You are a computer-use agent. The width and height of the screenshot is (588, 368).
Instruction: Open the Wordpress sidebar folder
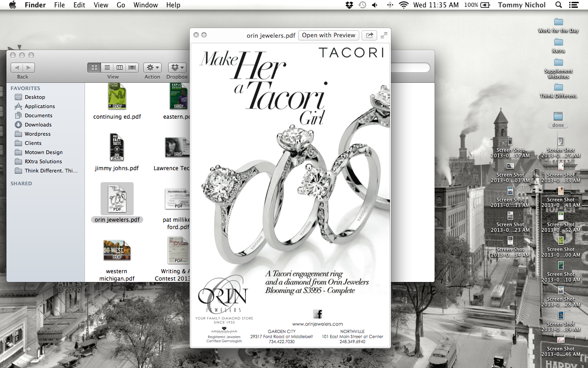tap(38, 134)
